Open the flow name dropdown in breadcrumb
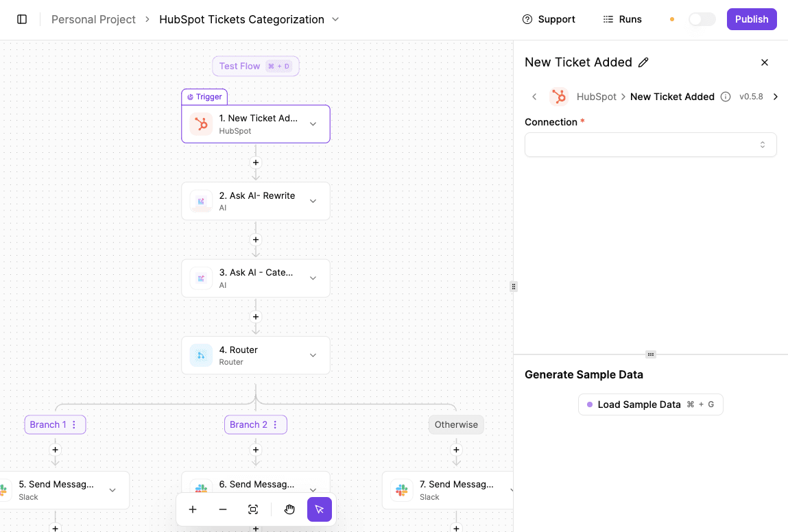788x532 pixels. [335, 19]
